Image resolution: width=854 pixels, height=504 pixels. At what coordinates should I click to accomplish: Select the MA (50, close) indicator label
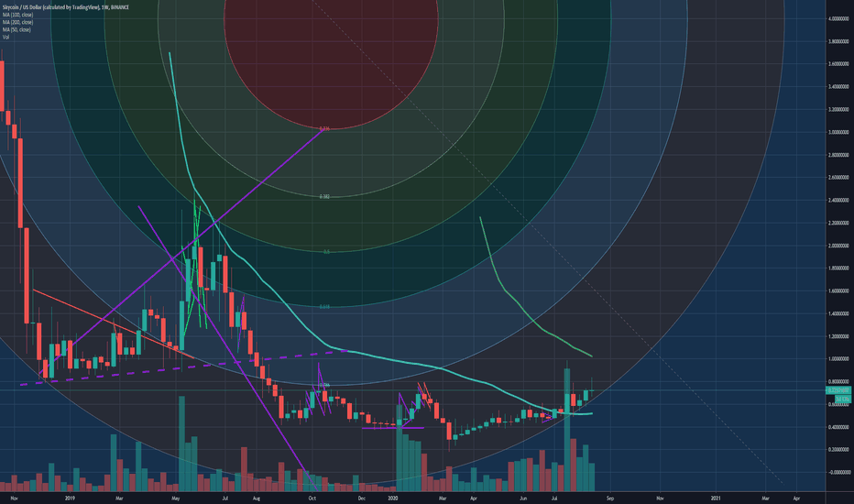click(x=16, y=30)
